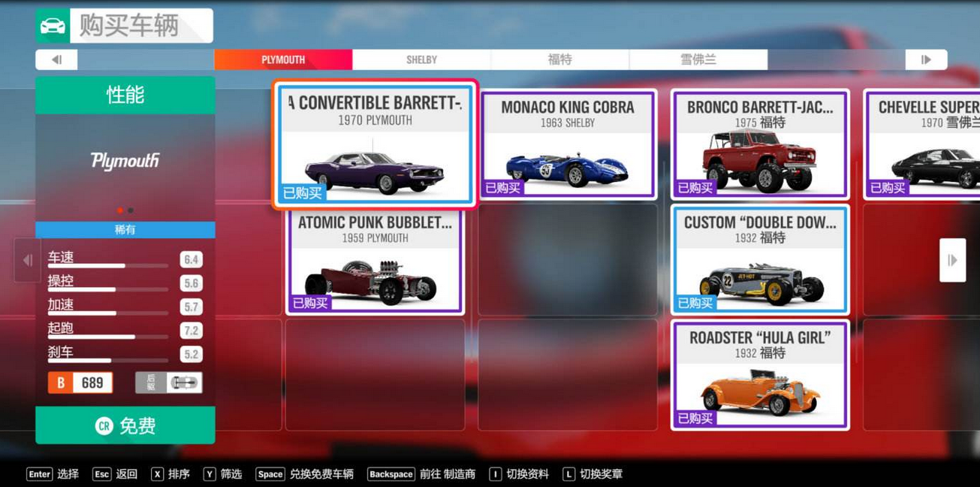980x487 pixels.
Task: Select the Custom Double Down car card
Action: (760, 260)
